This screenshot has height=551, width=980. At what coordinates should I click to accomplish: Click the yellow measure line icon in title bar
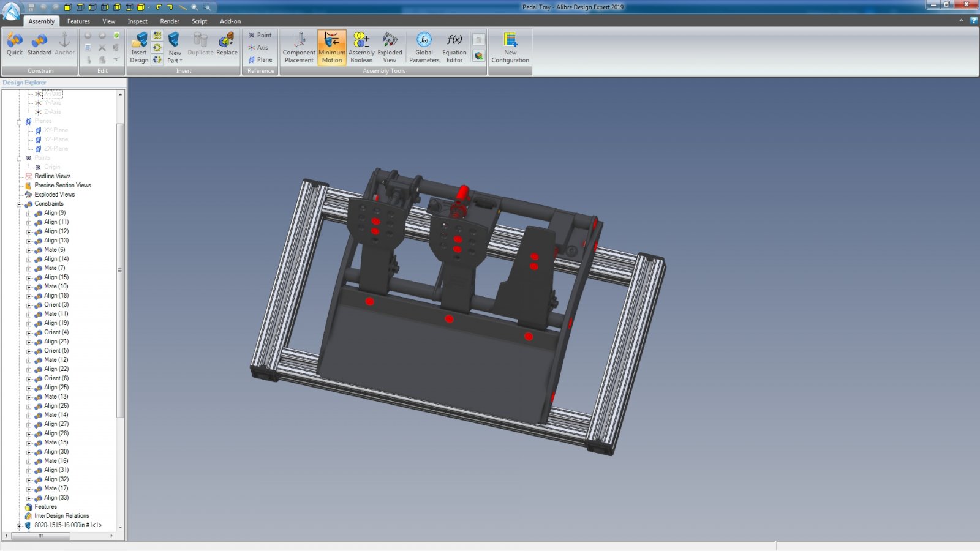pyautogui.click(x=183, y=7)
